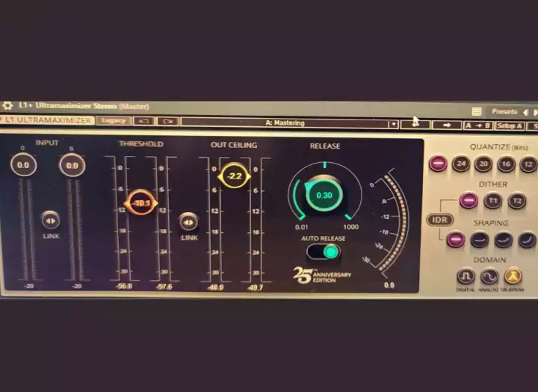Toggle the THRESHOLD link button
Viewport: 538px width, 392px height.
[x=189, y=223]
